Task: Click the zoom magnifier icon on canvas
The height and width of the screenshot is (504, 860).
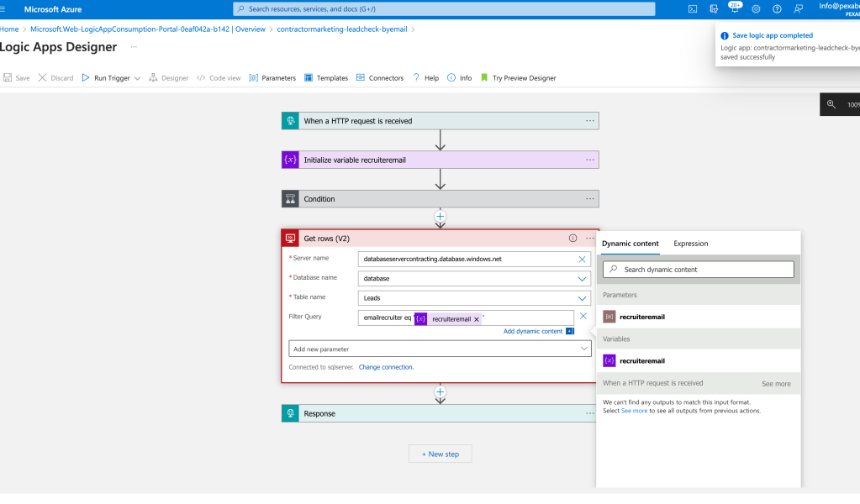Action: pos(831,104)
